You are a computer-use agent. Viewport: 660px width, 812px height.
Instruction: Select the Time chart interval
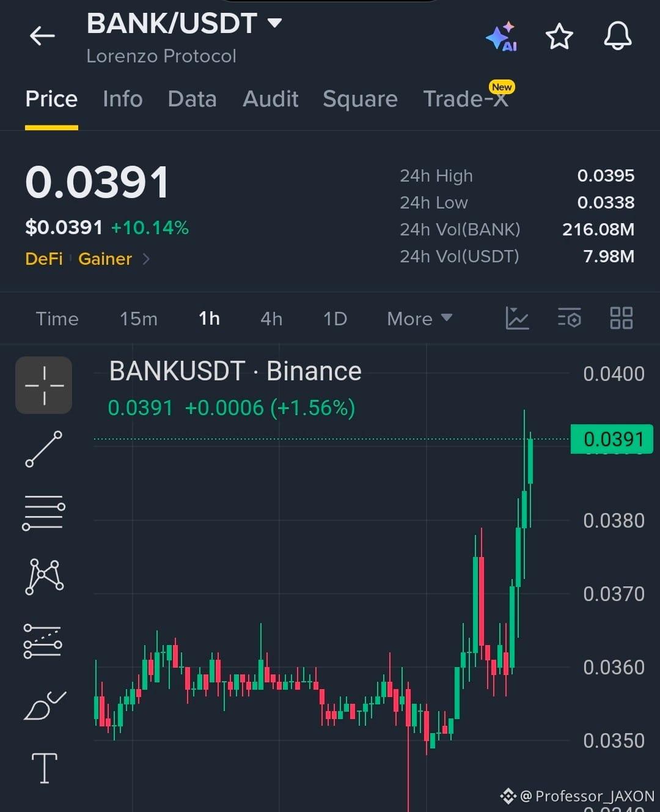57,319
